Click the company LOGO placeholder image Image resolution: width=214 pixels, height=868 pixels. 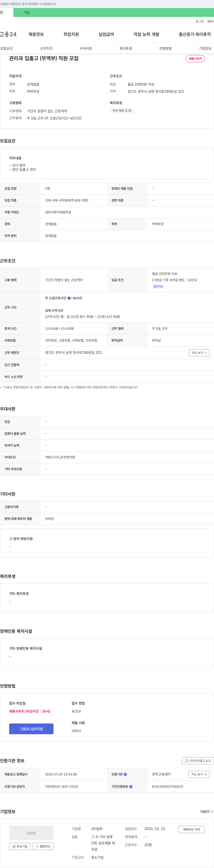pos(31,833)
